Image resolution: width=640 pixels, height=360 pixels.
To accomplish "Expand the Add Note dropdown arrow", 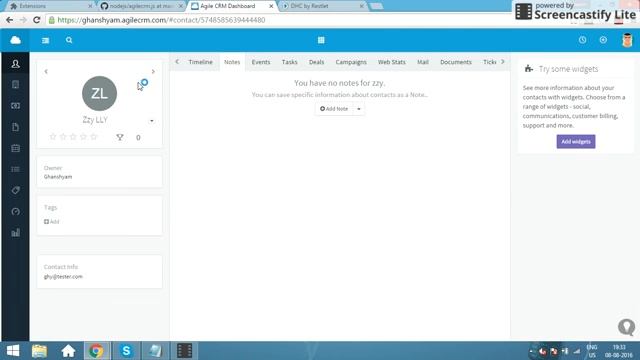I will click(359, 109).
